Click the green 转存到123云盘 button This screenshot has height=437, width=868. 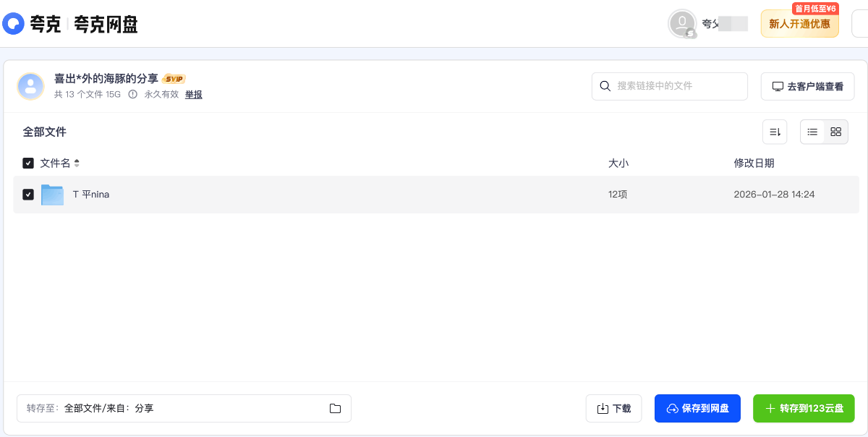tap(804, 408)
